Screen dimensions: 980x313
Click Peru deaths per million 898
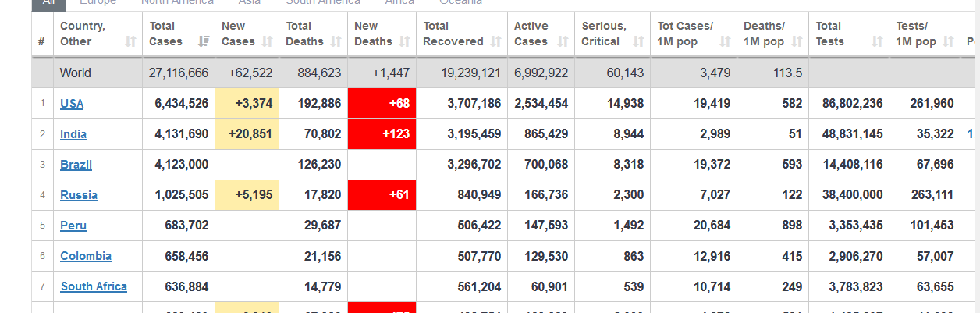[x=792, y=225]
